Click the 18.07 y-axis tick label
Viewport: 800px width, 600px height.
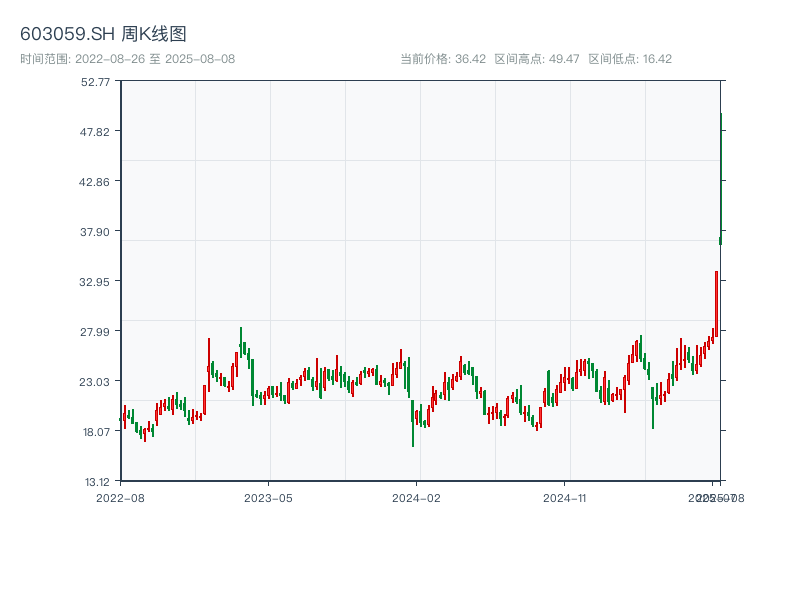tap(95, 431)
